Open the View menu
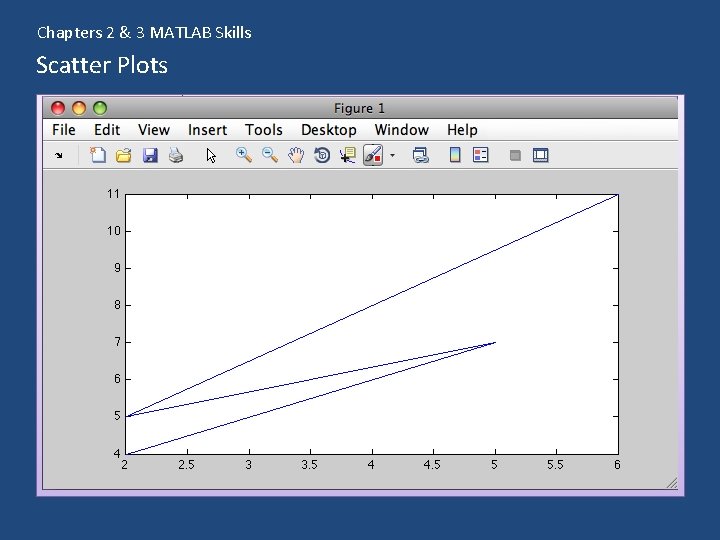 point(154,130)
